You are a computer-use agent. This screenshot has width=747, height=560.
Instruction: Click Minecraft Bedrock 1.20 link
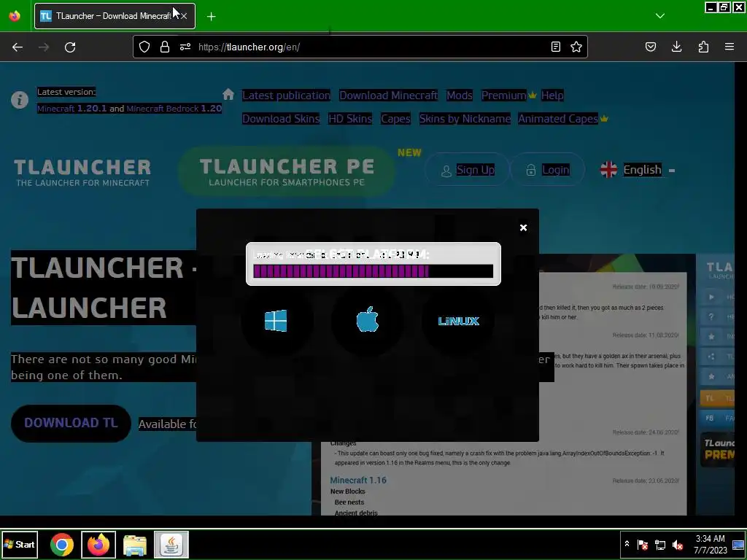[x=174, y=109]
